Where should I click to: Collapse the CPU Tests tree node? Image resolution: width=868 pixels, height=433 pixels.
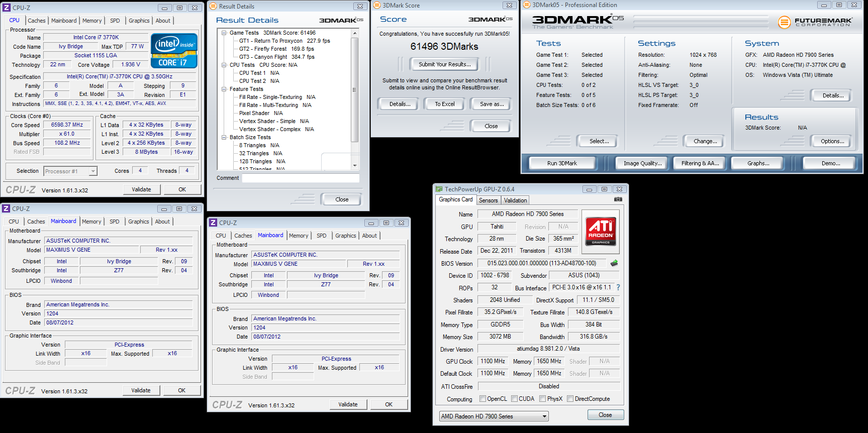224,65
